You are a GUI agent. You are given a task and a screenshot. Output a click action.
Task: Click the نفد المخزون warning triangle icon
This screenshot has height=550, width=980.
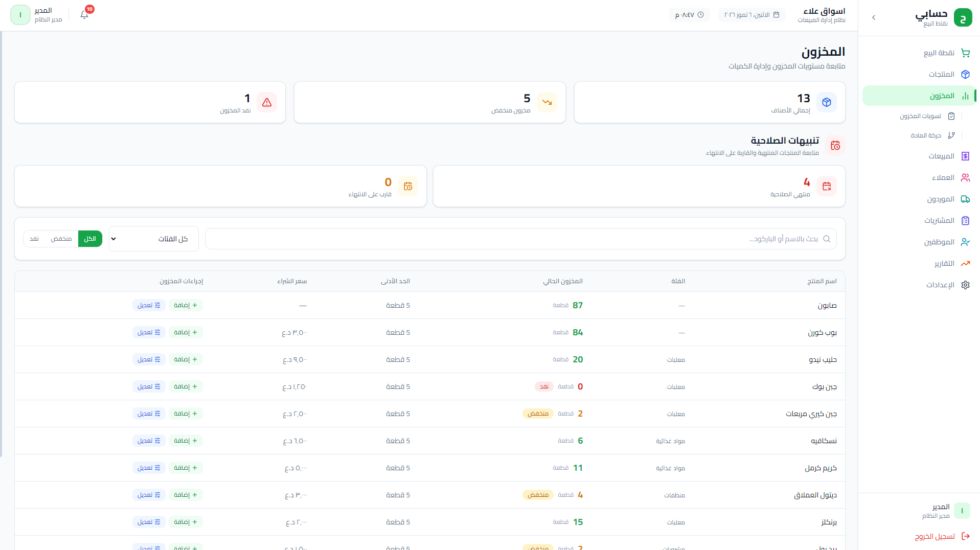[267, 102]
